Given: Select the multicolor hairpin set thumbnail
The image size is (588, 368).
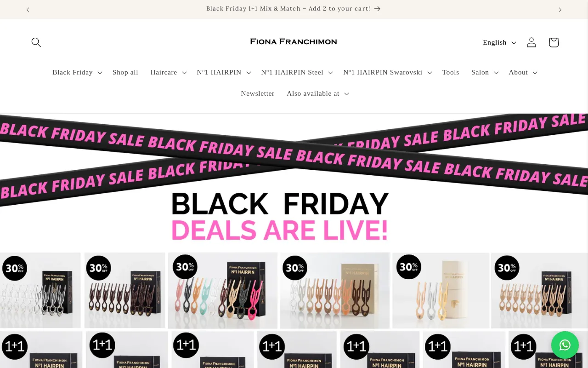Looking at the screenshot, I should coord(223,290).
